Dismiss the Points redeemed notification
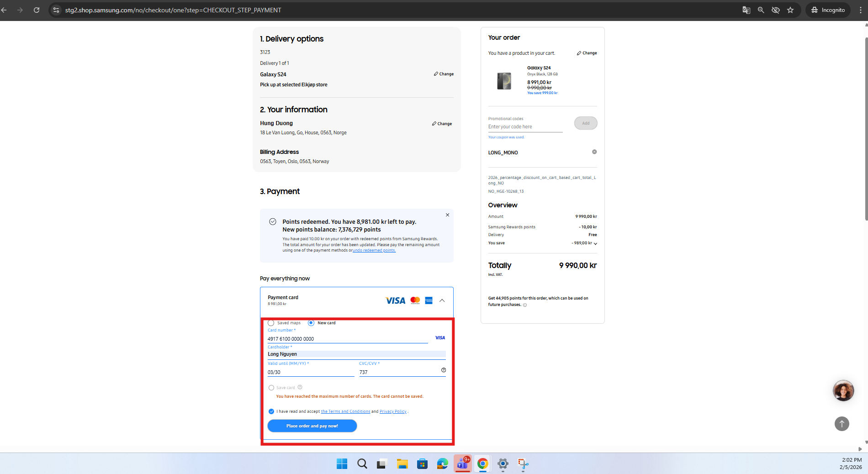Screen dimensions: 868x474 (447, 215)
